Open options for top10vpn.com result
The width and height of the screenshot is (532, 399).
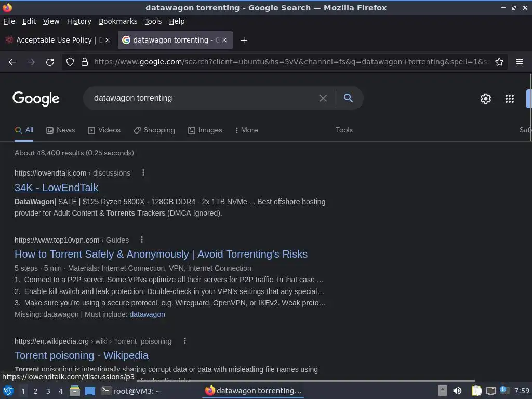point(142,240)
